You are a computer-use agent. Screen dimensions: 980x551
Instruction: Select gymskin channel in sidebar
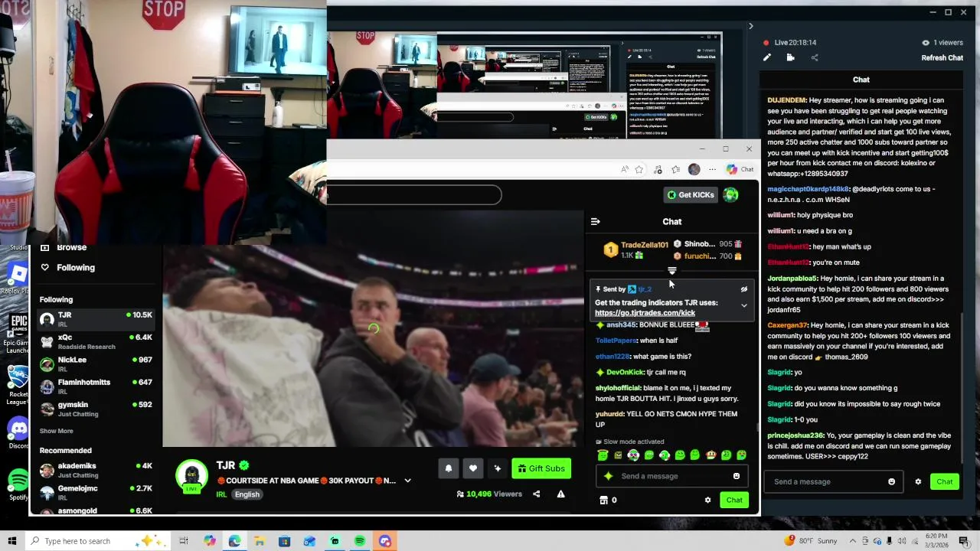point(96,409)
